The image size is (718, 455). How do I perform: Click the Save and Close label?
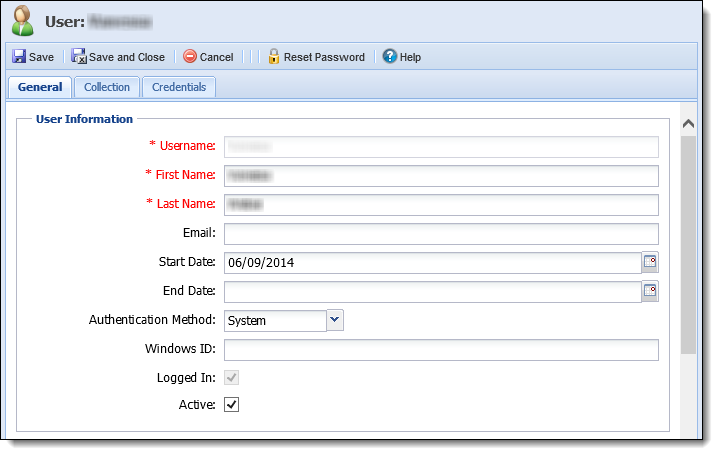coord(127,57)
